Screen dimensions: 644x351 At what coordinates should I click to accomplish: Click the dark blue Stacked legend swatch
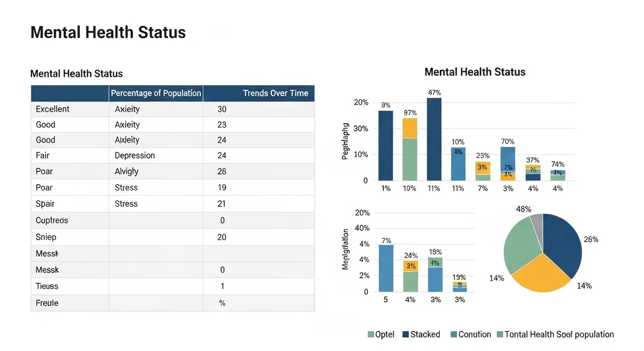click(406, 334)
